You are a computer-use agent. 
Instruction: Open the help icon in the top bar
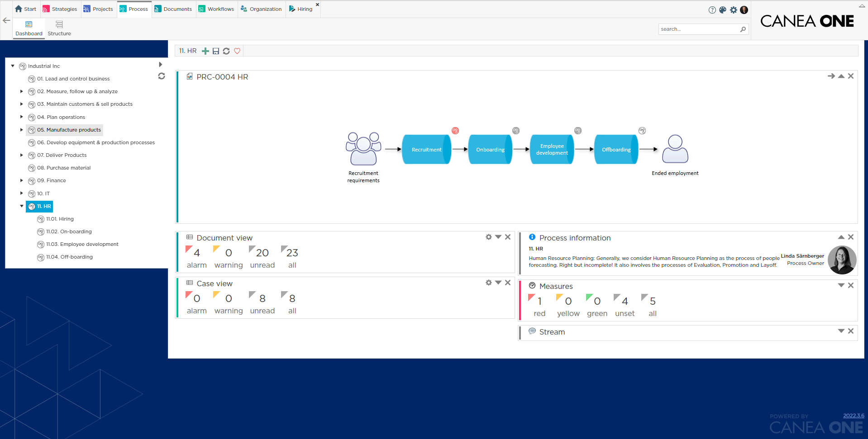[712, 10]
